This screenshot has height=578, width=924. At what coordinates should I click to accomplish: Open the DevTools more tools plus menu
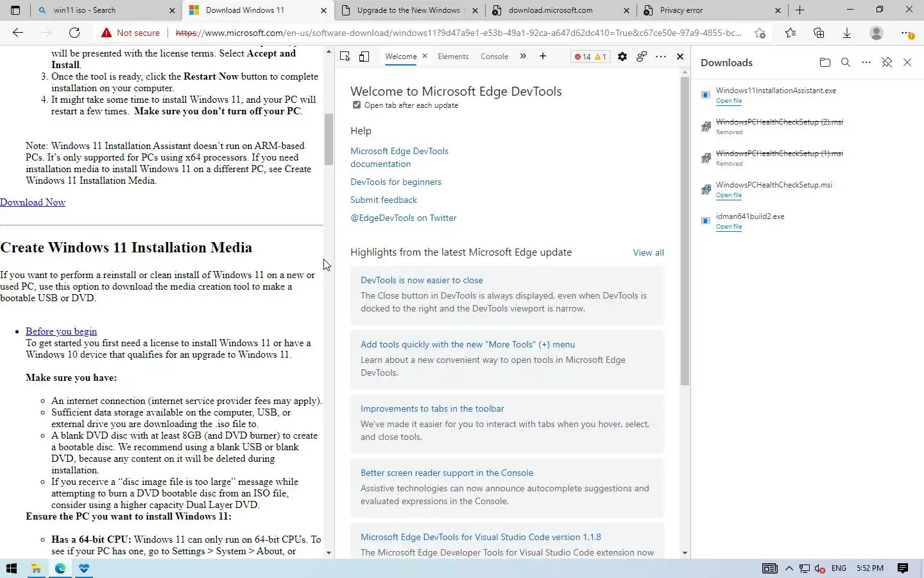tap(543, 57)
